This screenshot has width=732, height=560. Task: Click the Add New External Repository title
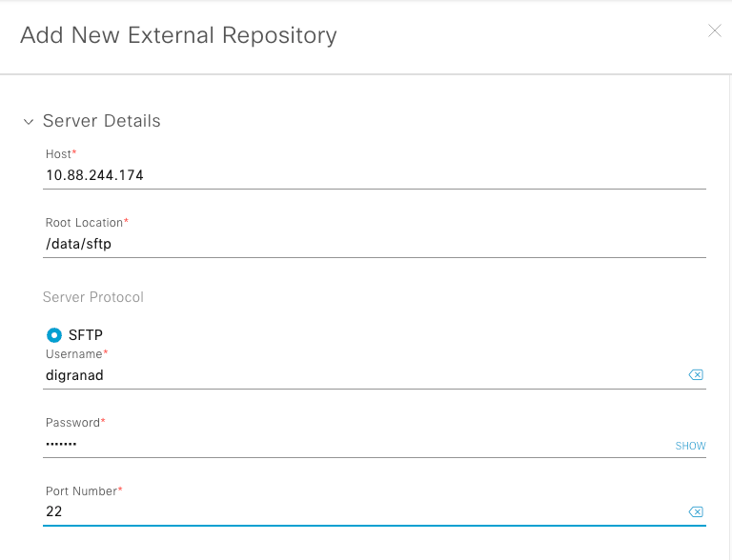point(178,36)
